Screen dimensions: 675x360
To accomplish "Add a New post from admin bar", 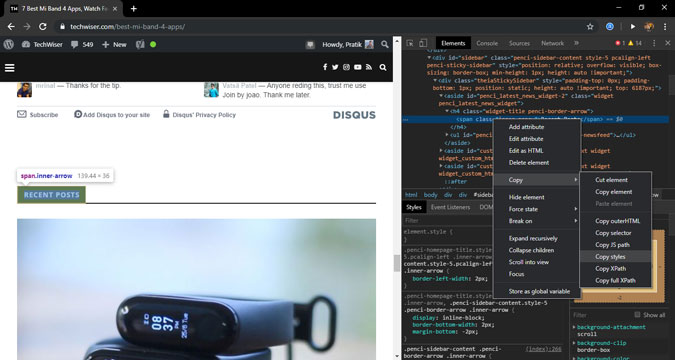I will (x=114, y=44).
